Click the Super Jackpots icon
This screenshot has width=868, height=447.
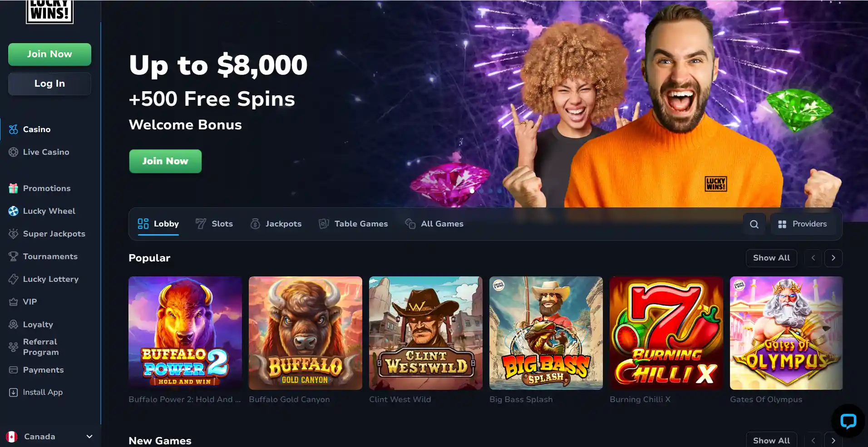coord(14,234)
